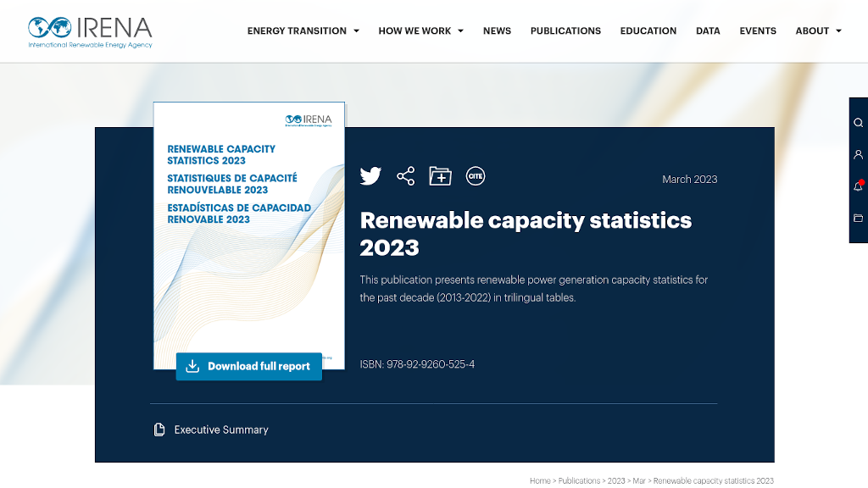Expand the About dropdown menu
The width and height of the screenshot is (868, 488).
click(818, 31)
